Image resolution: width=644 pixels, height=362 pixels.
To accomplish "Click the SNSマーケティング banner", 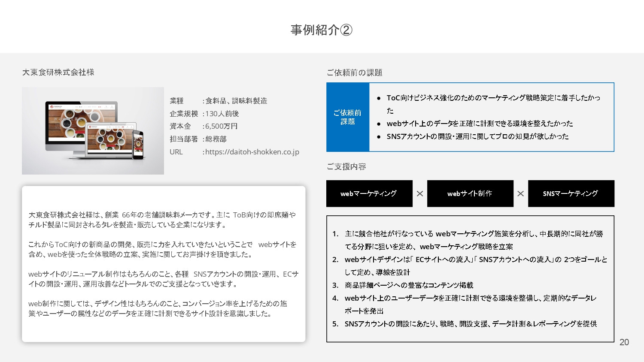I will [571, 193].
